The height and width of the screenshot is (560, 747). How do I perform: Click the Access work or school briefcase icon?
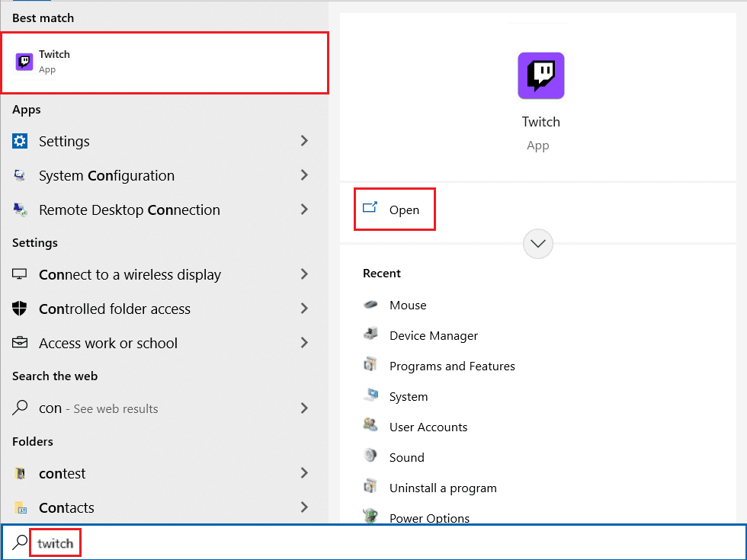[x=20, y=342]
